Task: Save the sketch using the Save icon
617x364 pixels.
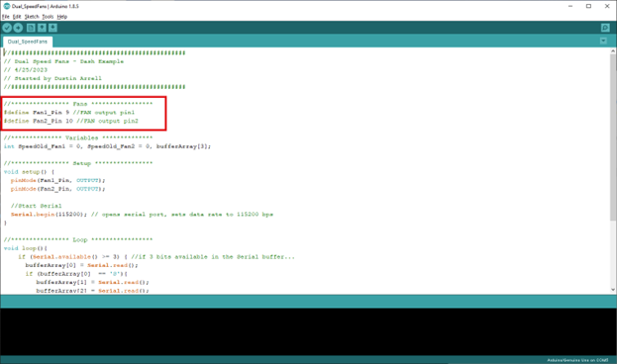Action: (x=52, y=28)
